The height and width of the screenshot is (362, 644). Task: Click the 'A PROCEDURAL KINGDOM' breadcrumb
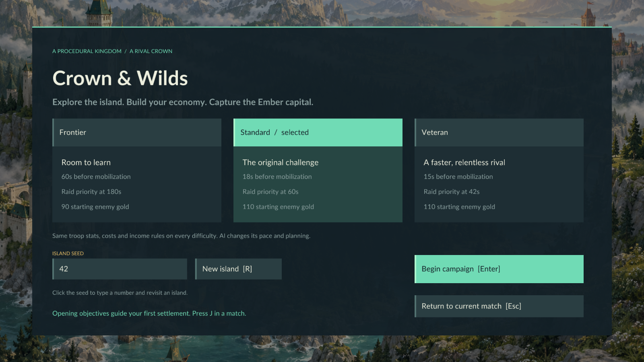87,51
